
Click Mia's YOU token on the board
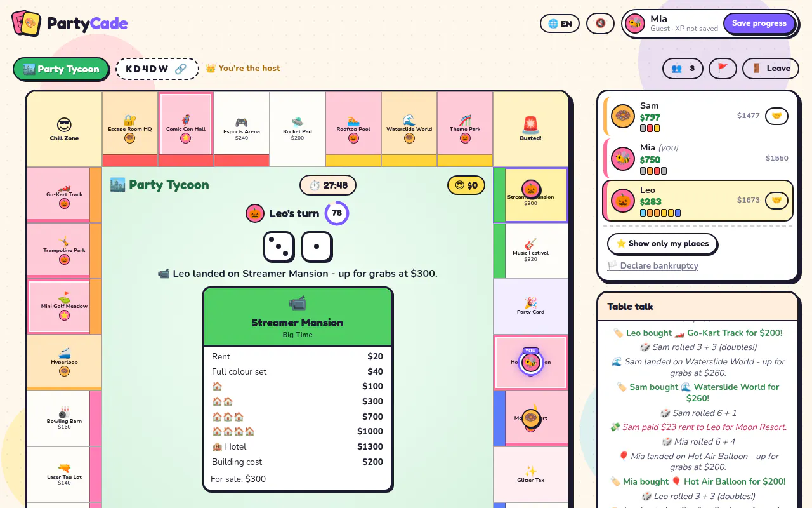coord(531,363)
